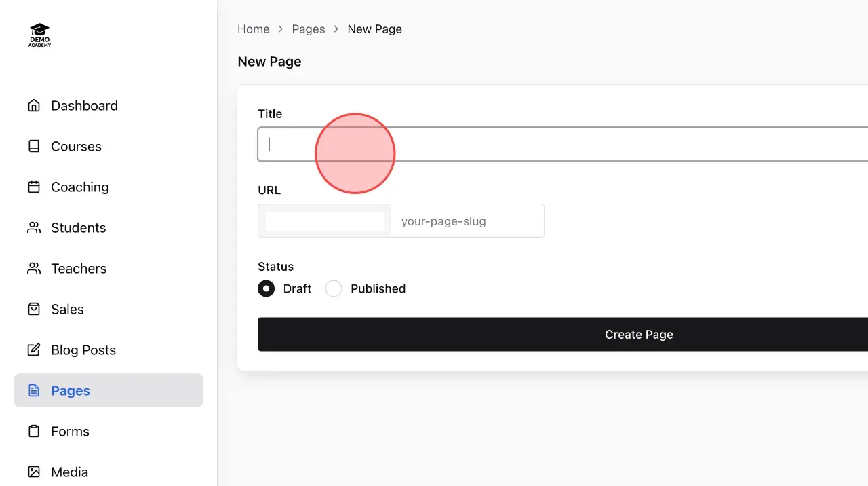Click the New Page breadcrumb item
The height and width of the screenshot is (486, 868).
click(x=375, y=29)
